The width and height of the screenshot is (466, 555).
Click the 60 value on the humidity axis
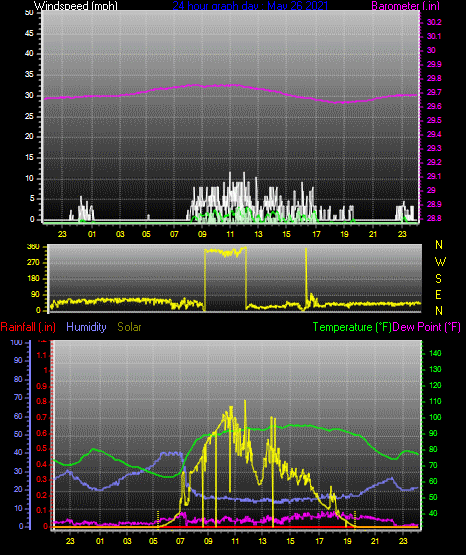(18, 417)
